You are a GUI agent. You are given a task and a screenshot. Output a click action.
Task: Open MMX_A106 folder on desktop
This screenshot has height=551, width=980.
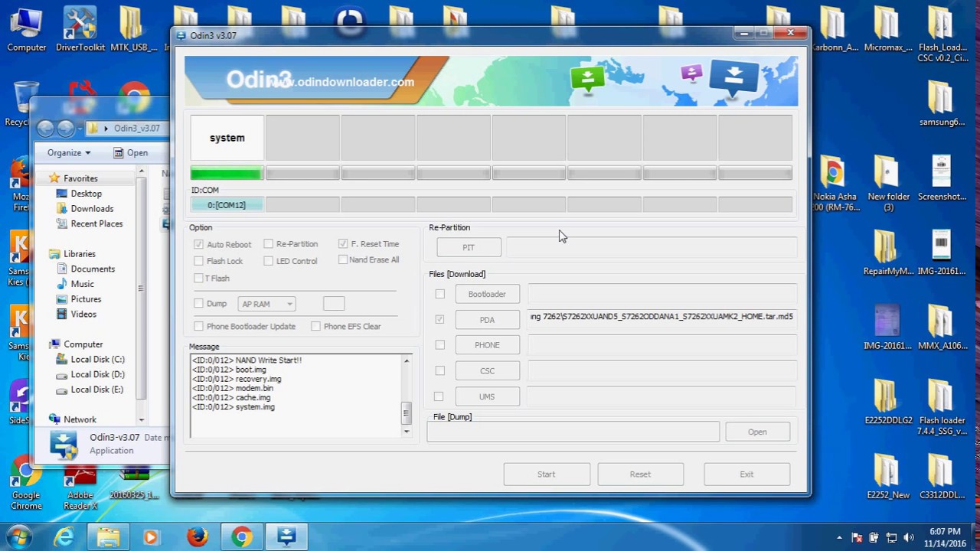[x=942, y=328]
